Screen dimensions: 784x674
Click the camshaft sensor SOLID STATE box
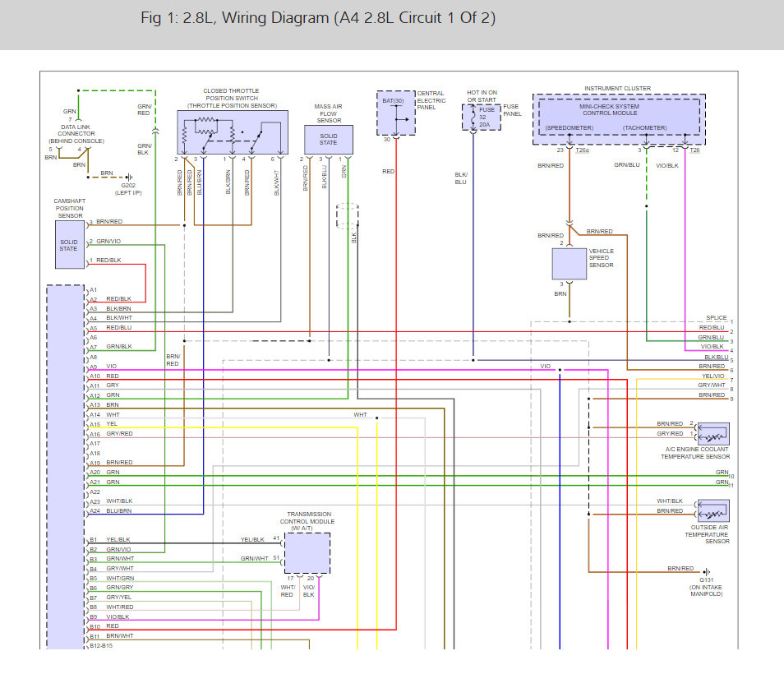click(x=70, y=245)
